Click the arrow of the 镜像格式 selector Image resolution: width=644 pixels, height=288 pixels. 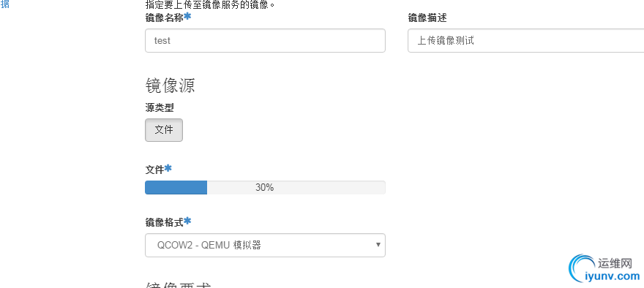[378, 245]
